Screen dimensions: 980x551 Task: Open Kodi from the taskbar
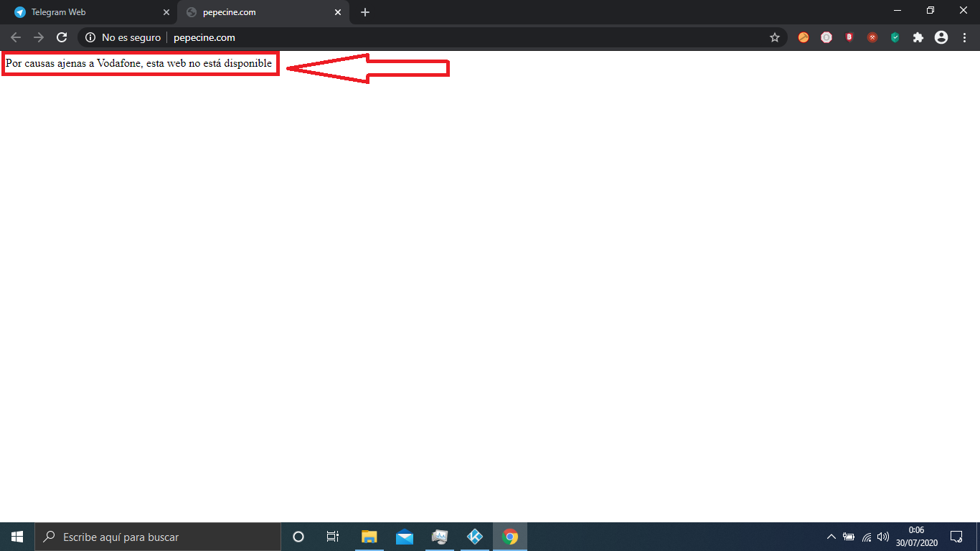(475, 537)
